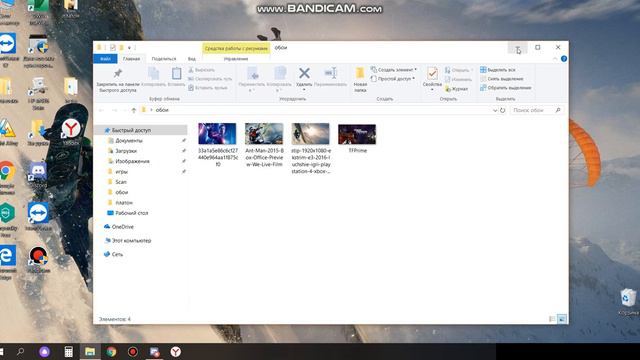Open Google Chrome desktop shortcut
Screen dimensions: 640x360
7,176
